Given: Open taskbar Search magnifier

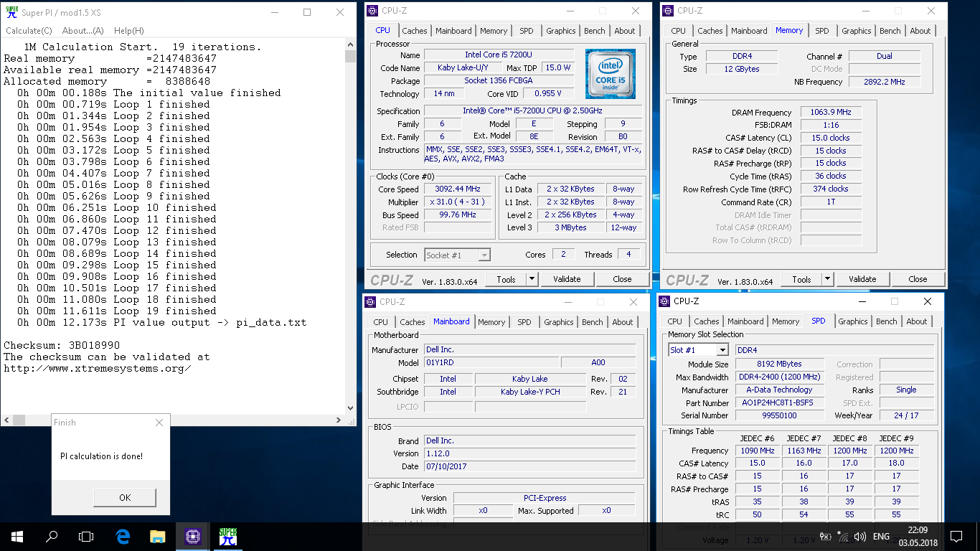Looking at the screenshot, I should 52,536.
